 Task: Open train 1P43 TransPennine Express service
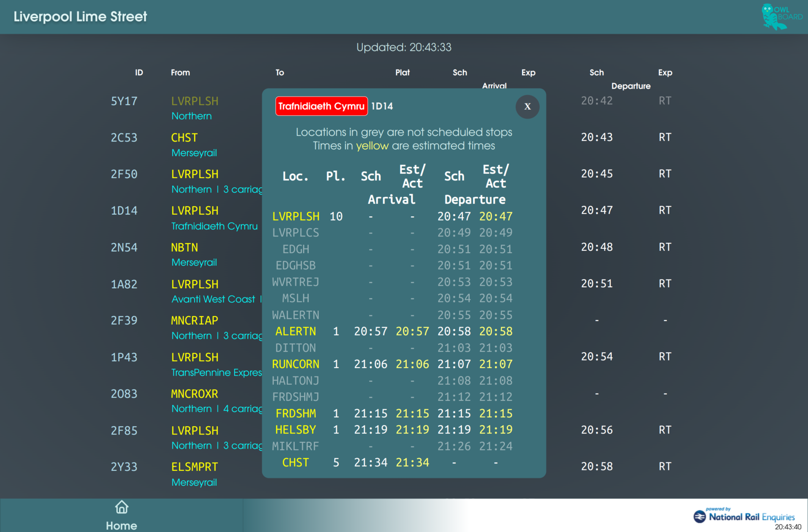pos(124,358)
